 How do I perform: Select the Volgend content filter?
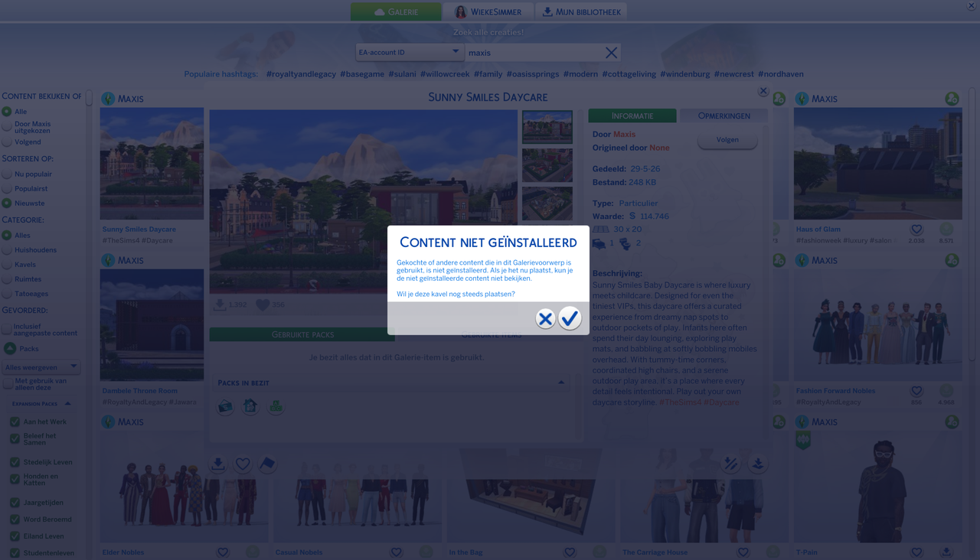7,142
